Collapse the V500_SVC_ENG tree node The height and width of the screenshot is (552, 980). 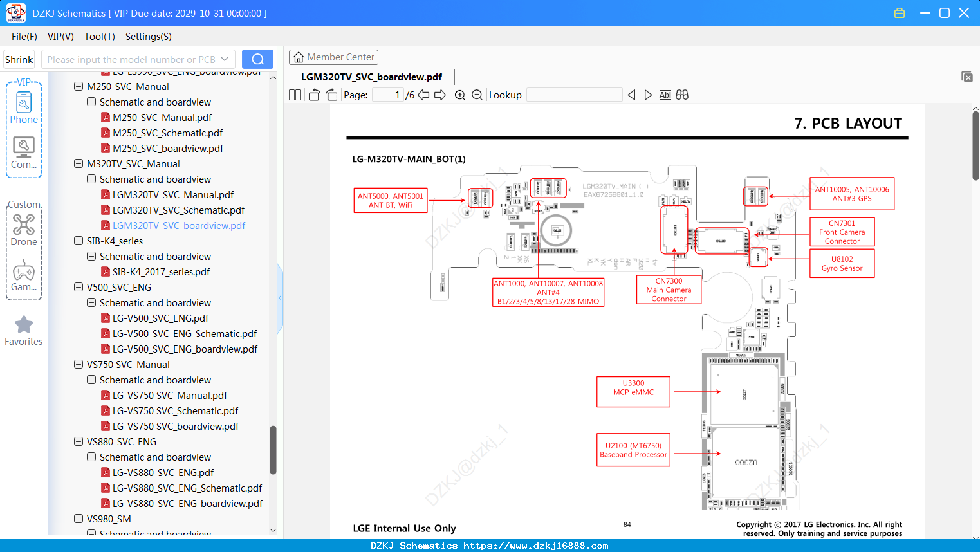tap(79, 287)
